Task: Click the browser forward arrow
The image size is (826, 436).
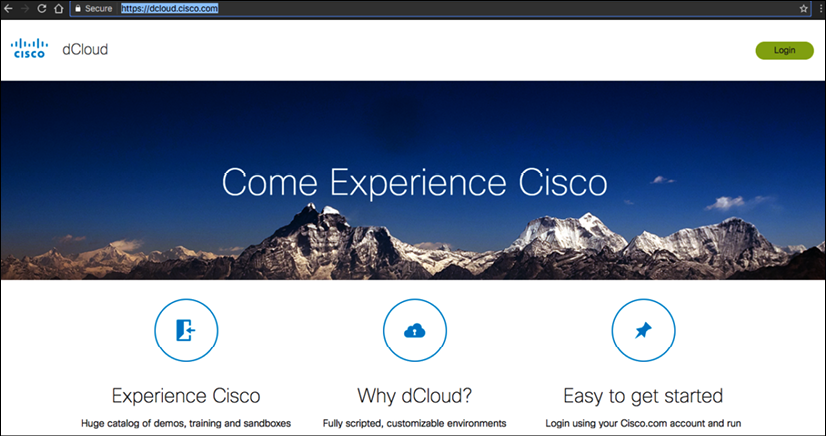Action: pos(24,8)
